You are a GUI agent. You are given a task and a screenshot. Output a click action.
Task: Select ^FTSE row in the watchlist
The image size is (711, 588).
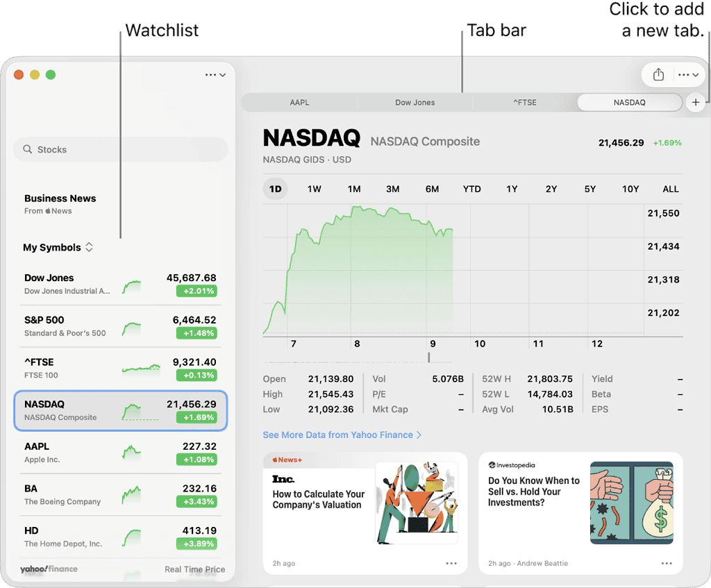(x=121, y=369)
